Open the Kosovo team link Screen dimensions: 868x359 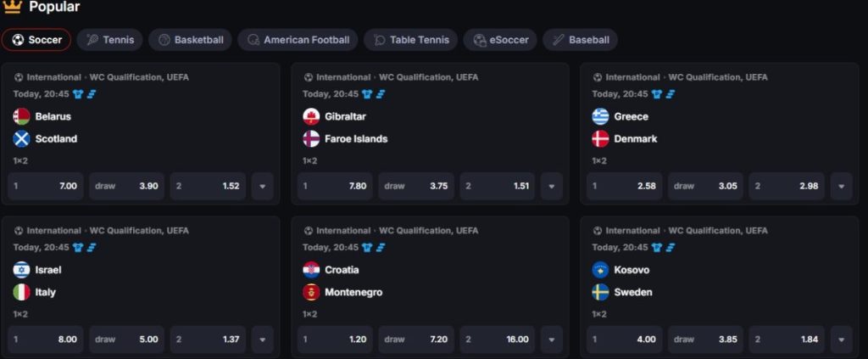(x=632, y=270)
